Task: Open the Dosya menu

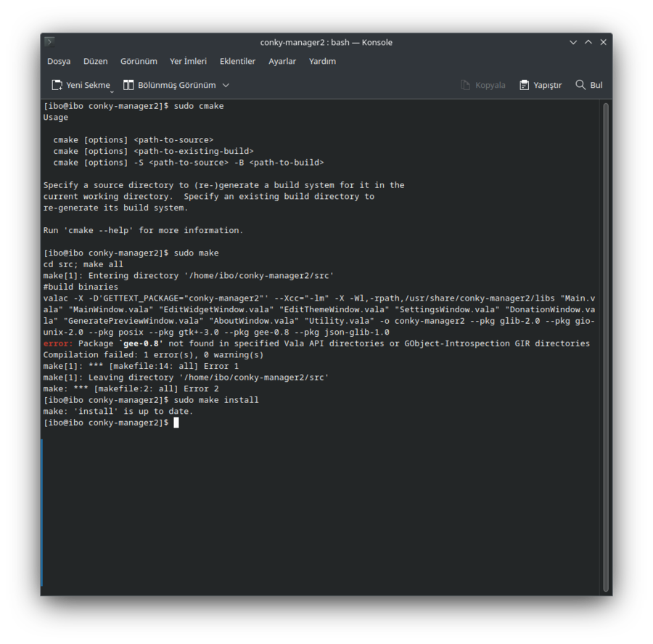Action: pos(59,61)
